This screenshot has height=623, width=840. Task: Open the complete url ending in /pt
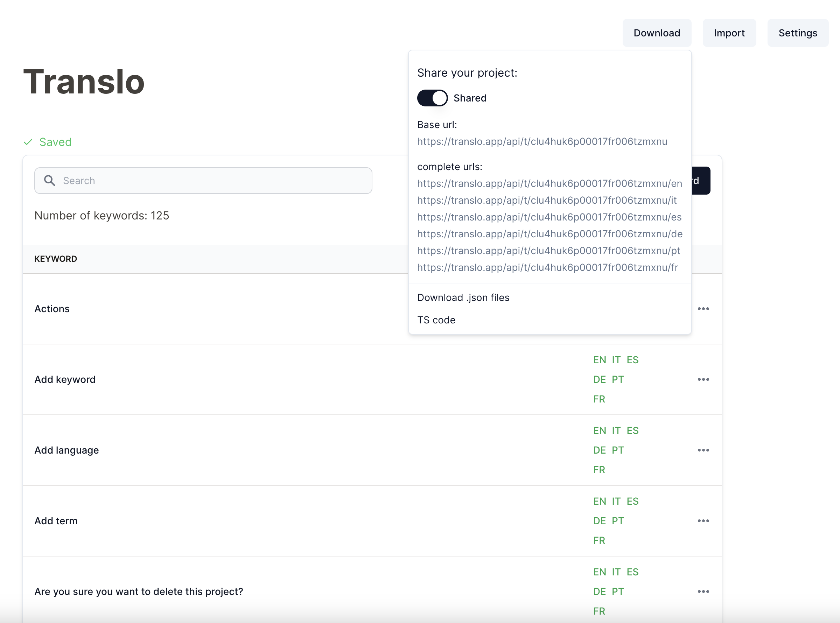548,251
